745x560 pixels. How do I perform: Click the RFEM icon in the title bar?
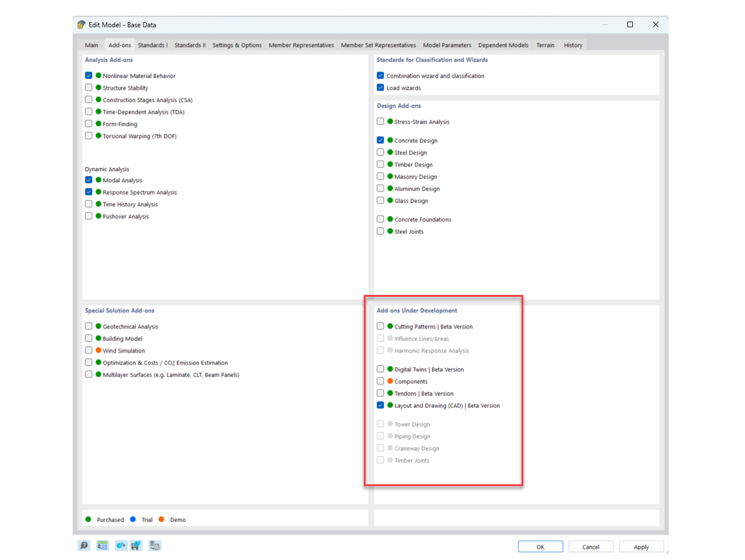pyautogui.click(x=81, y=24)
